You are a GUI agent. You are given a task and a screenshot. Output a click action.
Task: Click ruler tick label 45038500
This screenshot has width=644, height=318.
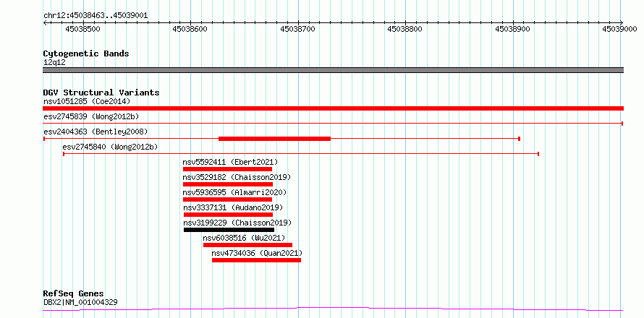point(82,29)
